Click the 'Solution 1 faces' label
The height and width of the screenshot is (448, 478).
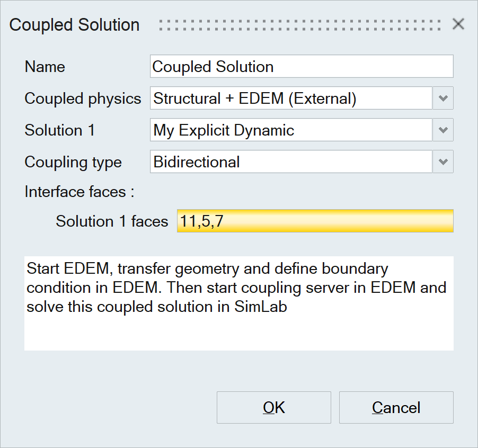(112, 221)
